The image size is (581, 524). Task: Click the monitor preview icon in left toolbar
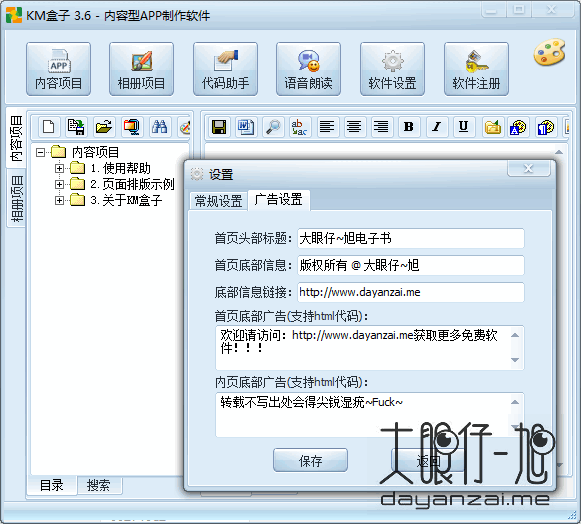(x=132, y=127)
